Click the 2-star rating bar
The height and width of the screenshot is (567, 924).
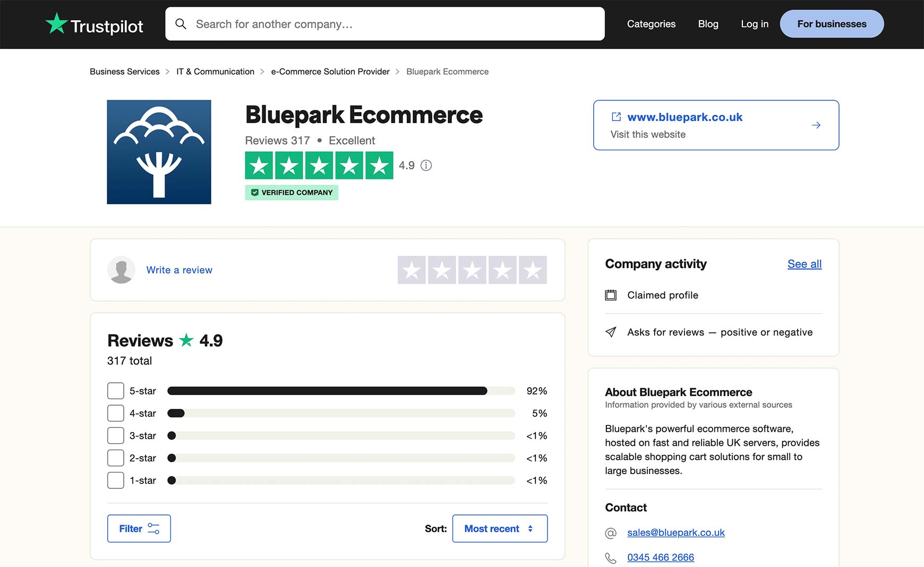[x=341, y=458]
